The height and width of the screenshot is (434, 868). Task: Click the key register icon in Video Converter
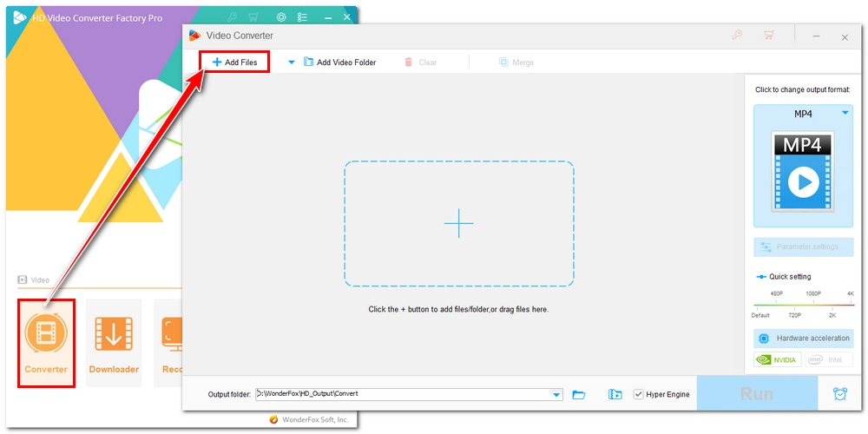click(x=737, y=35)
